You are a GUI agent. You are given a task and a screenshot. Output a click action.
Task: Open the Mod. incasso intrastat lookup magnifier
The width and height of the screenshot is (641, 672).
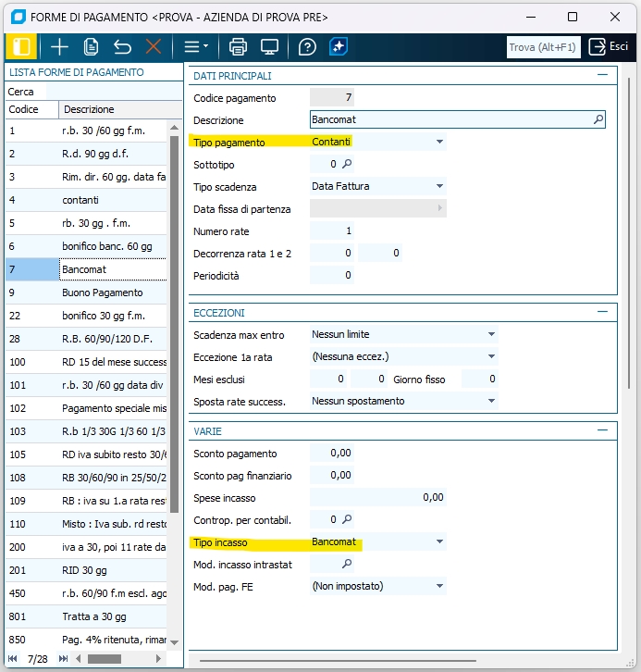[347, 564]
